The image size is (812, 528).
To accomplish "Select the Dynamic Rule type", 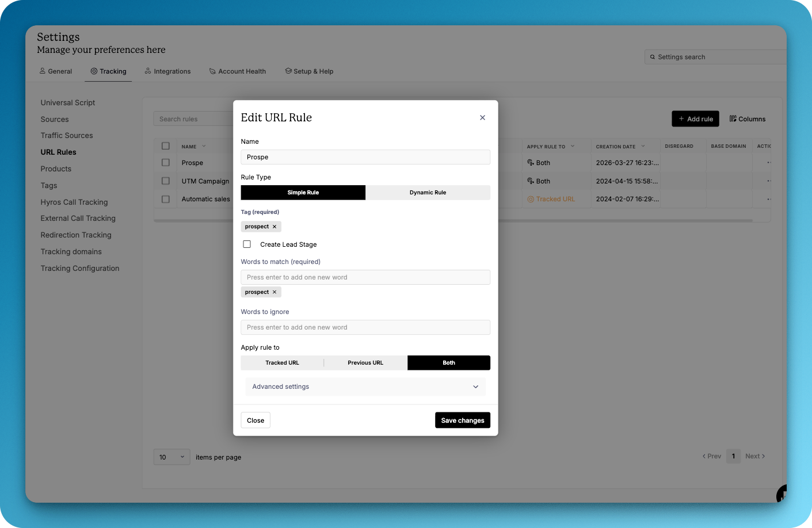I will tap(428, 193).
